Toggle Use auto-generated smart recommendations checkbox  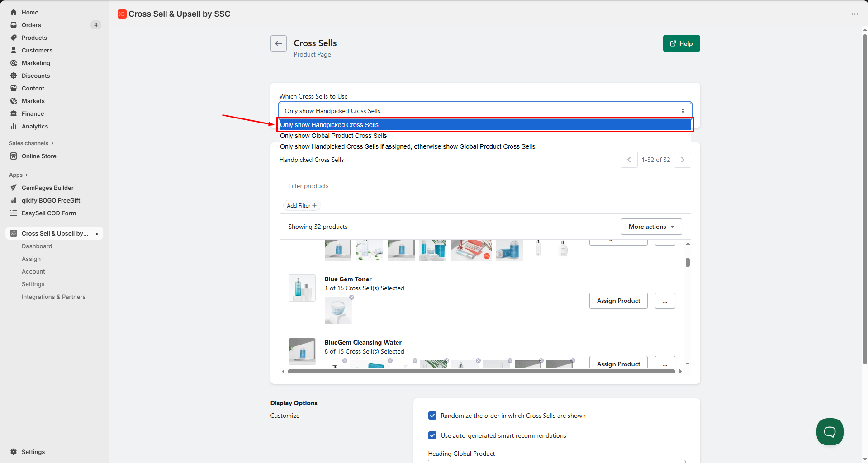tap(432, 435)
